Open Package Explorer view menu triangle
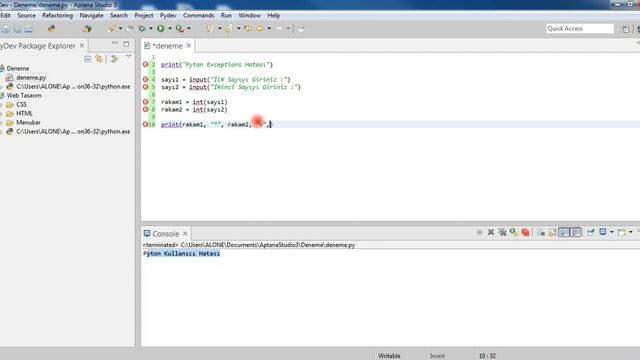640x360 pixels. pos(129,57)
